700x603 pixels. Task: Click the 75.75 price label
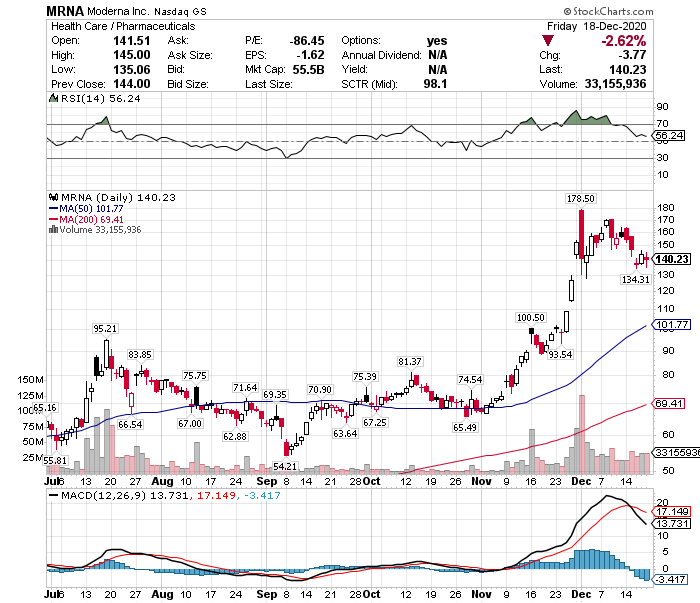tap(195, 376)
